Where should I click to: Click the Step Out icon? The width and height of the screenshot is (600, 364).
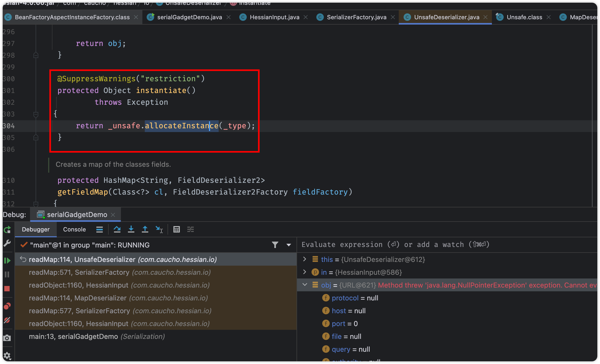point(145,230)
